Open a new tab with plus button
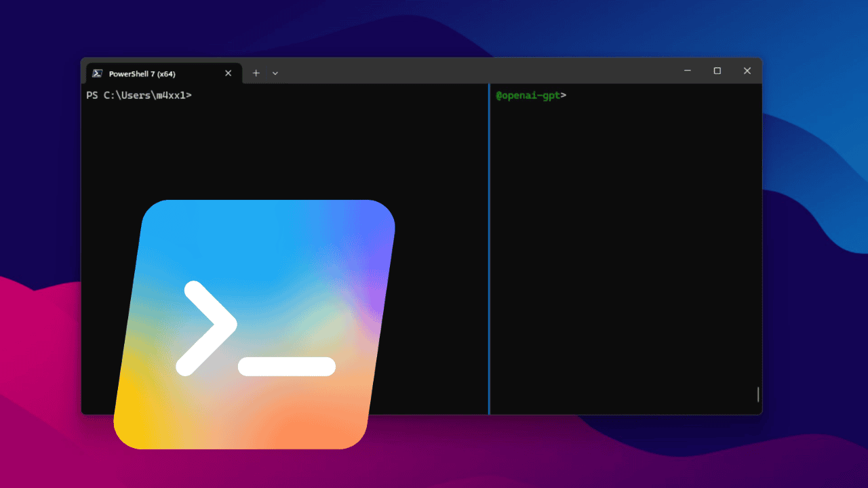The image size is (868, 488). (256, 73)
